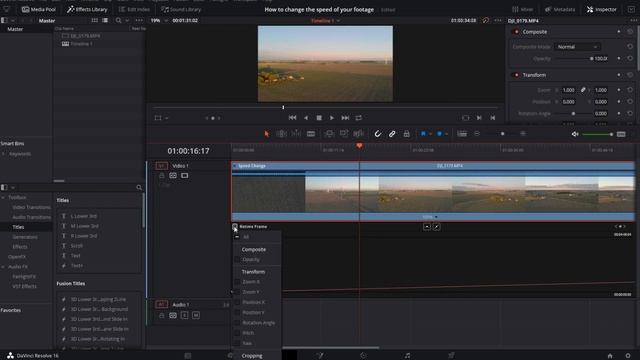The height and width of the screenshot is (360, 640).
Task: Click the blue Flag icon
Action: point(423,134)
